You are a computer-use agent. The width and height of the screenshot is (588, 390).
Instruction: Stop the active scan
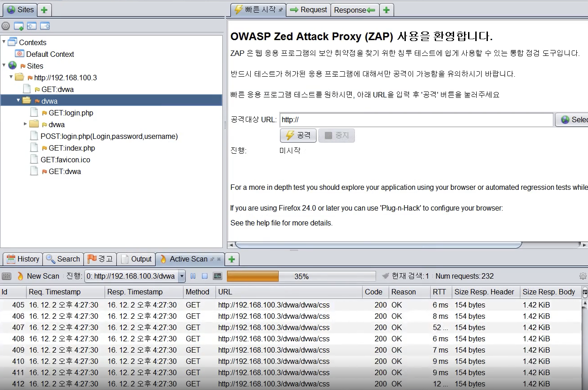coord(205,276)
